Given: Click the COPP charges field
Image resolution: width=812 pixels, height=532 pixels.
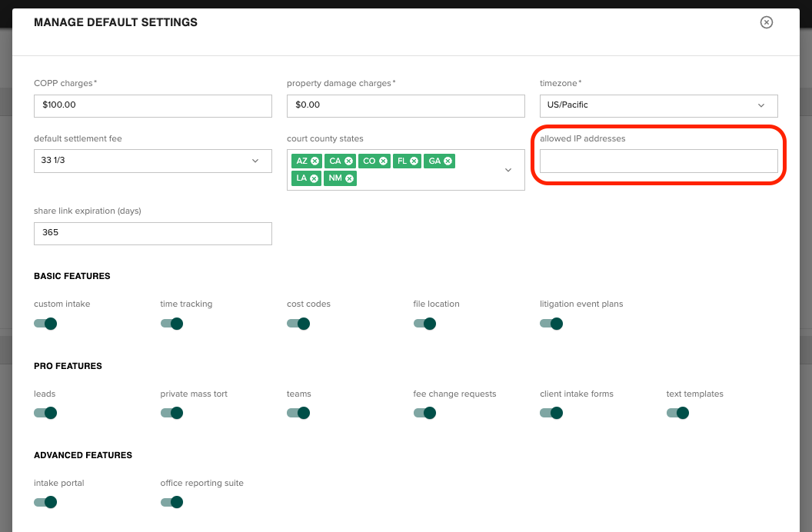Looking at the screenshot, I should point(153,105).
